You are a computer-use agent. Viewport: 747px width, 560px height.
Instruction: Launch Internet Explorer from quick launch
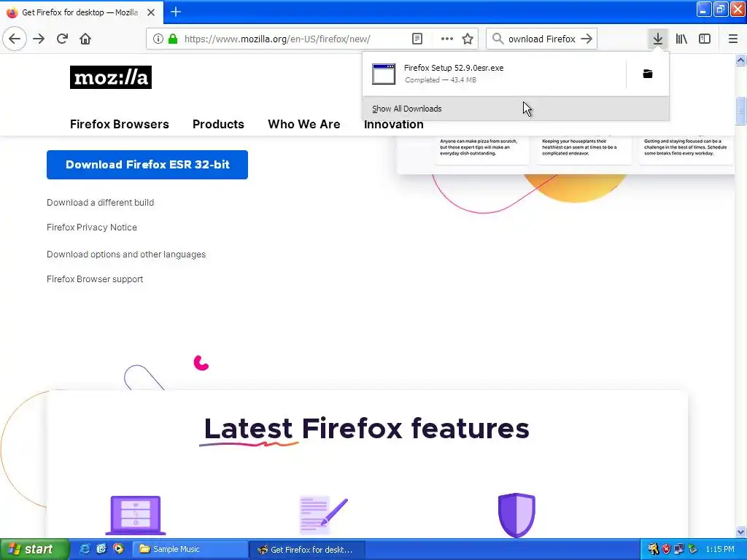pos(85,549)
